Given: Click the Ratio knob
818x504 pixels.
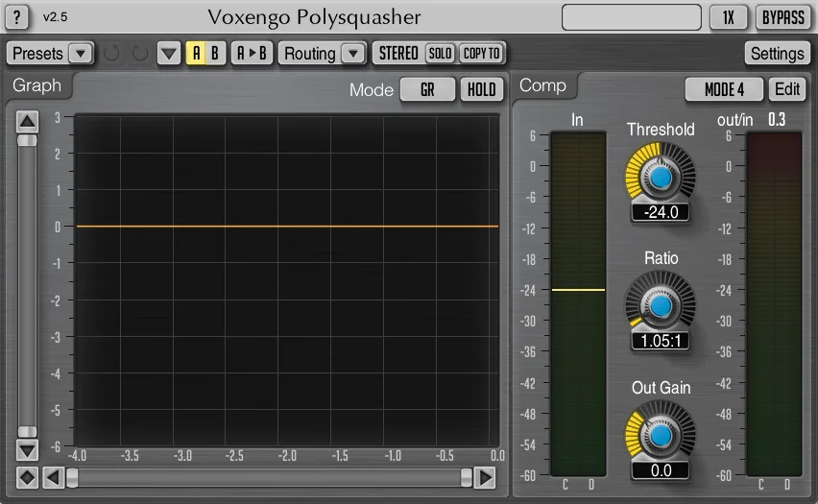Looking at the screenshot, I should (661, 305).
